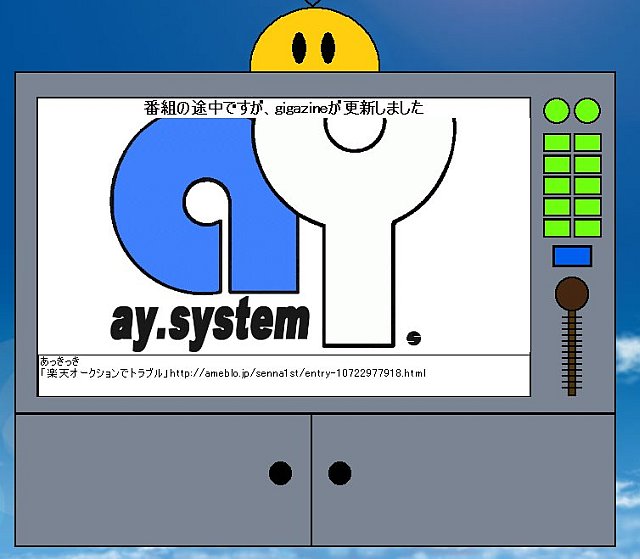Click the left round green button
Screen dimensions: 640x559
pos(556,110)
